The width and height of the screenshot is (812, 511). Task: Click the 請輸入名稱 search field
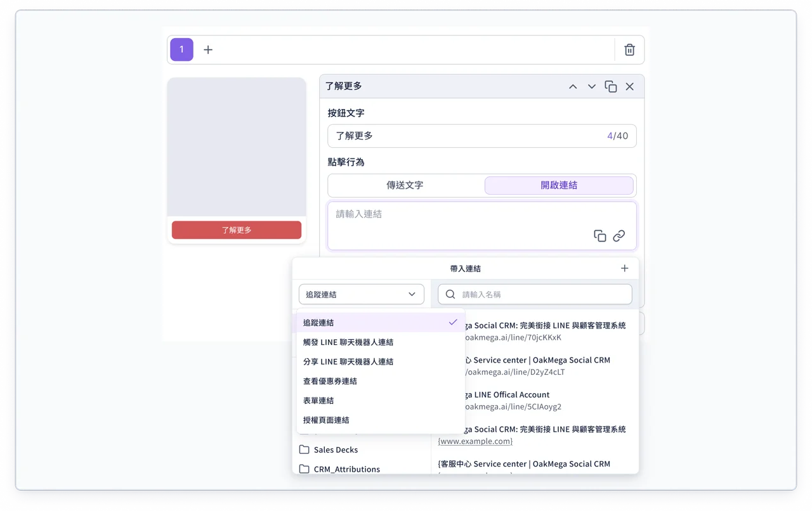click(x=535, y=294)
